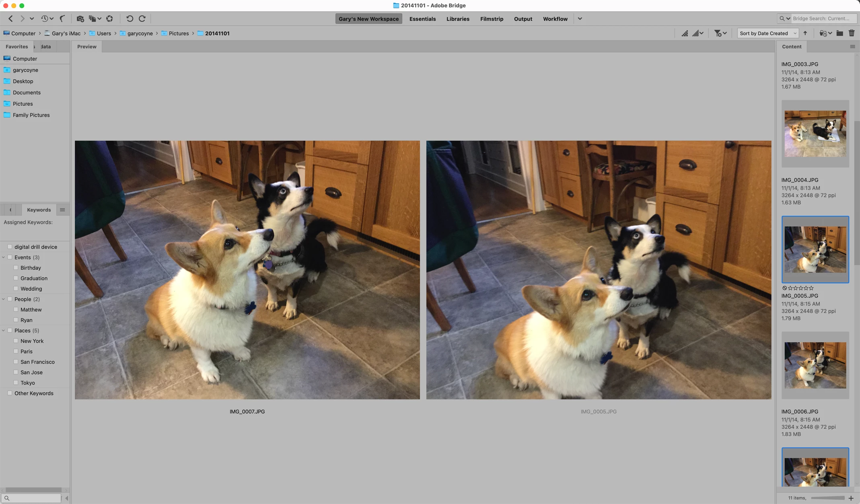Click the Get Photos from Camera icon

click(x=80, y=19)
